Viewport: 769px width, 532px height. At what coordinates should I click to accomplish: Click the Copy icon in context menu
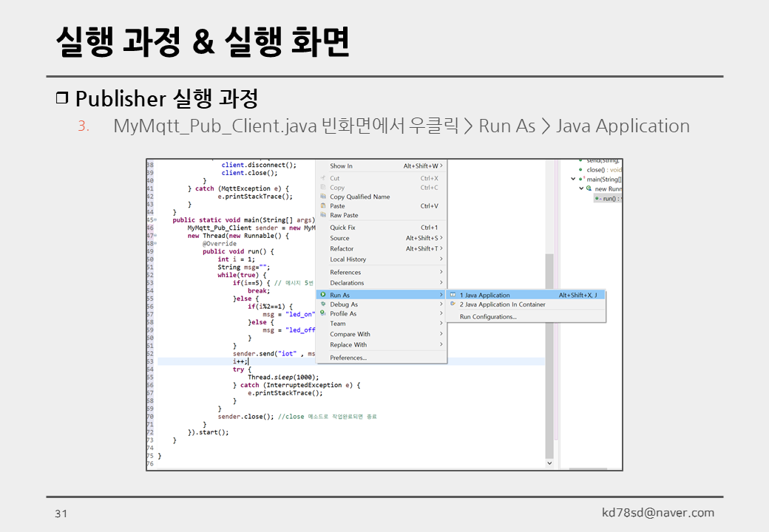point(323,187)
